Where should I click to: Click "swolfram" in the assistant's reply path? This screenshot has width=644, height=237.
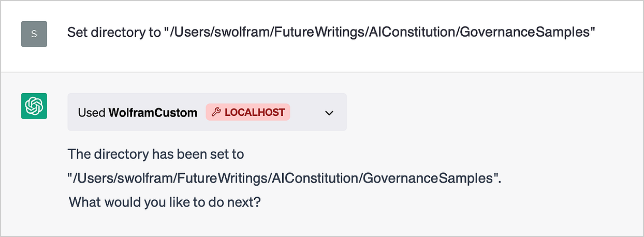pos(145,178)
